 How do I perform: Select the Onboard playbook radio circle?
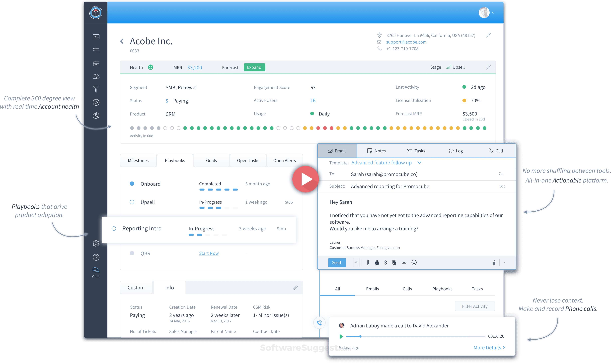[132, 184]
